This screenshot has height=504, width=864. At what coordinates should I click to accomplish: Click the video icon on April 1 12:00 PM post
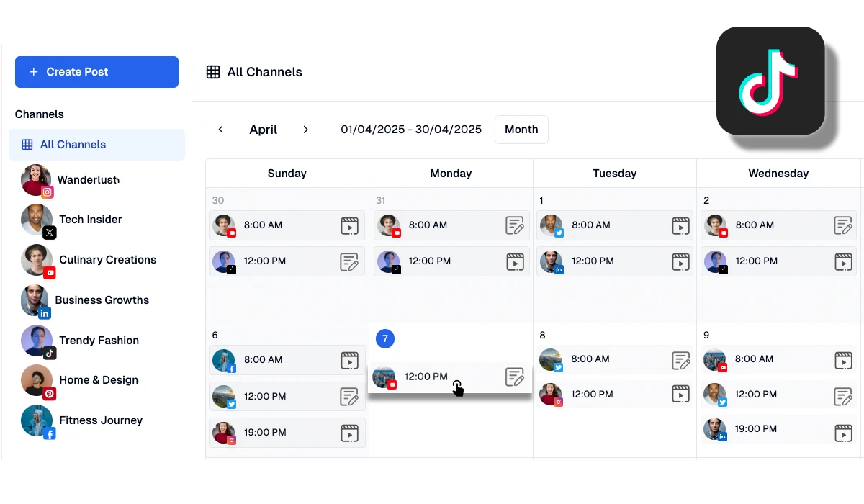(680, 262)
